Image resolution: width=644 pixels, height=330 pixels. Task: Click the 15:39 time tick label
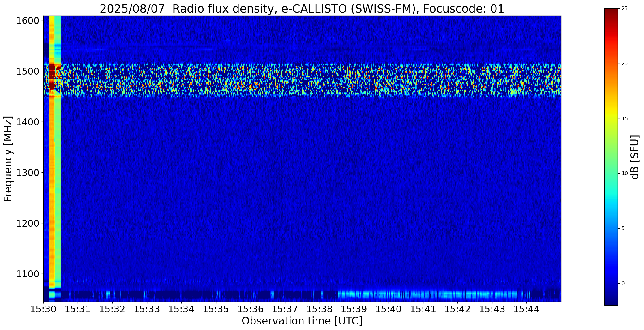pos(354,309)
